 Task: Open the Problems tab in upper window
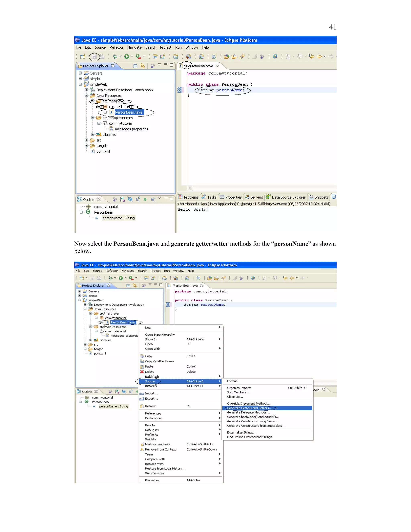(x=188, y=197)
